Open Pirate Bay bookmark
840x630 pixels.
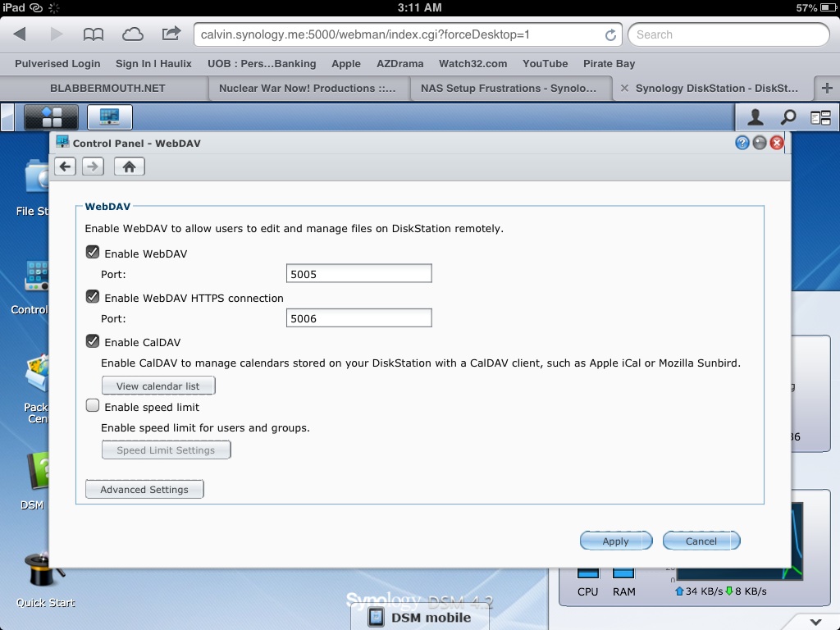point(609,64)
